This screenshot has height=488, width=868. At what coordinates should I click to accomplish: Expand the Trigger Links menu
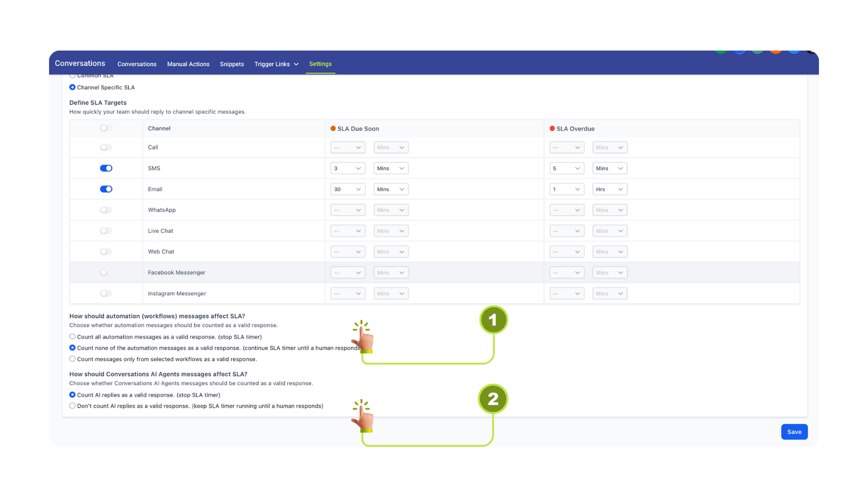tap(276, 64)
